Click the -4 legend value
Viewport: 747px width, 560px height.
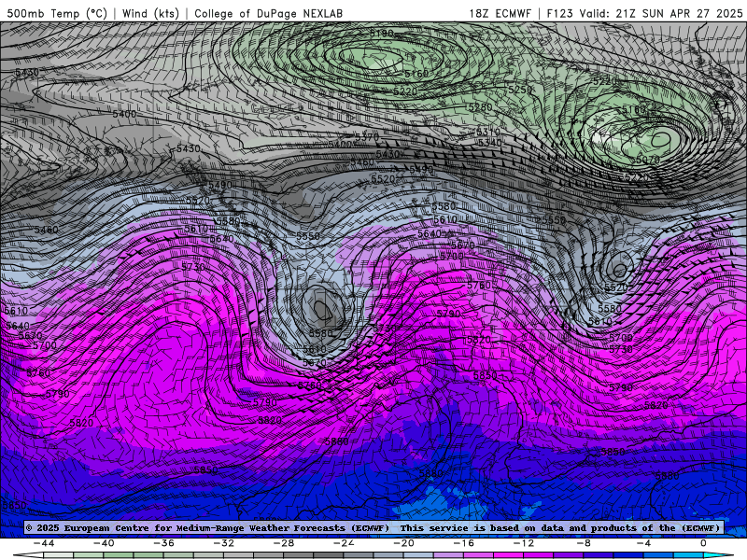[x=643, y=543]
